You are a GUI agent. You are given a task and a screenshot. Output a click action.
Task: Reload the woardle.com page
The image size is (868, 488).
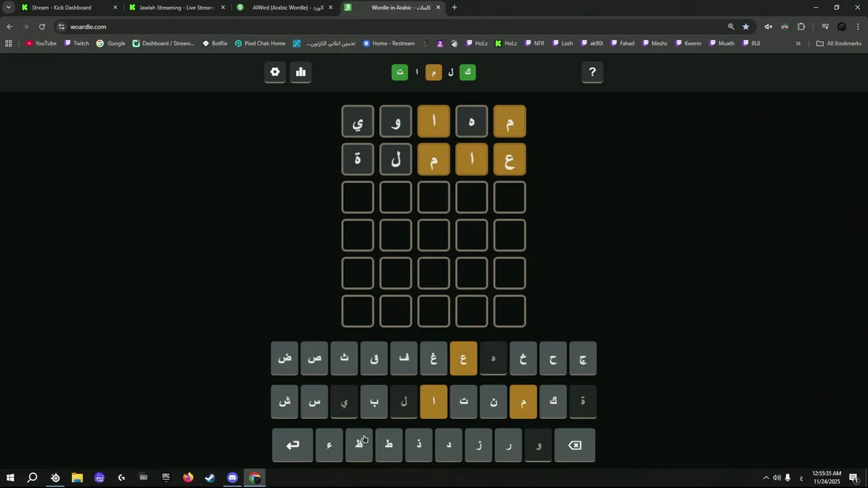42,26
